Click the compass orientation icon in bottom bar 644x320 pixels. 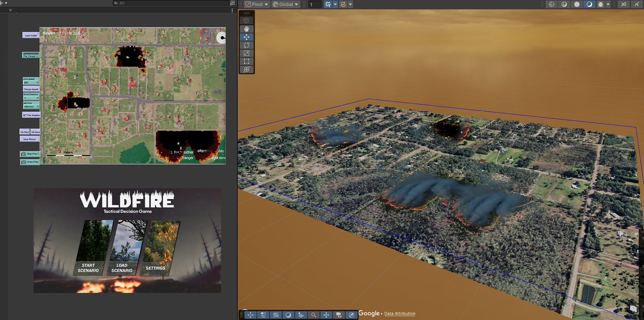pyautogui.click(x=351, y=315)
